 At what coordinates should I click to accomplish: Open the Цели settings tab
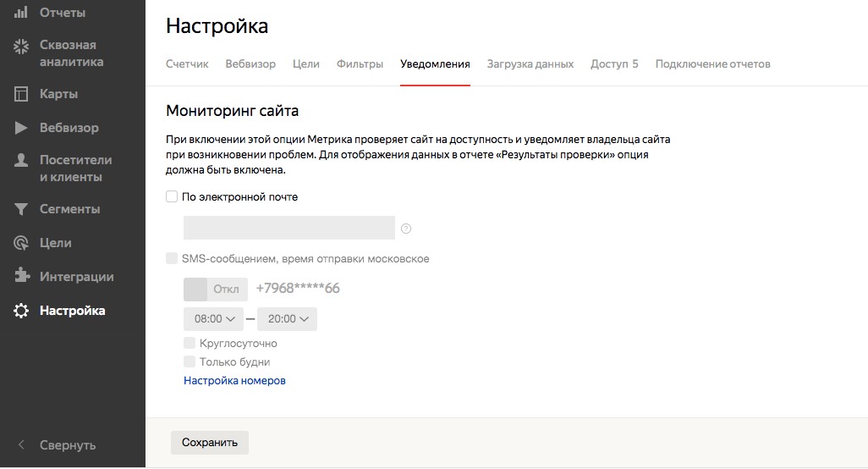(306, 63)
